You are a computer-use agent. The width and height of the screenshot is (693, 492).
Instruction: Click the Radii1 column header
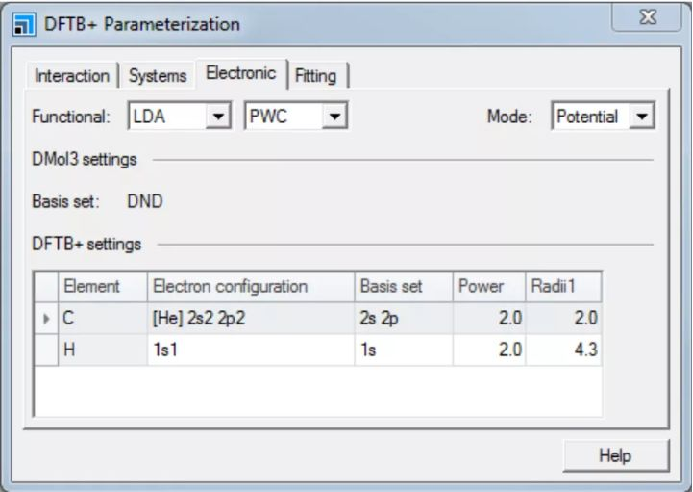pyautogui.click(x=564, y=286)
